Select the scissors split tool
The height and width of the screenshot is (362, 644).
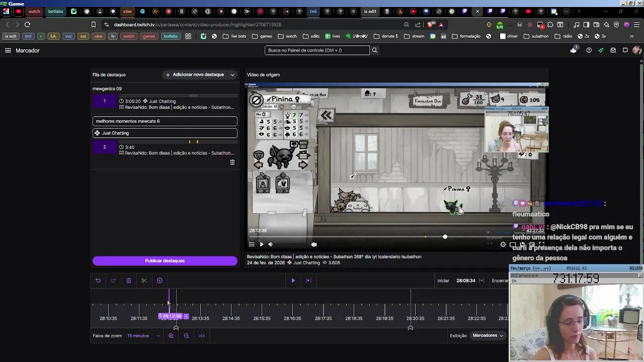[144, 281]
